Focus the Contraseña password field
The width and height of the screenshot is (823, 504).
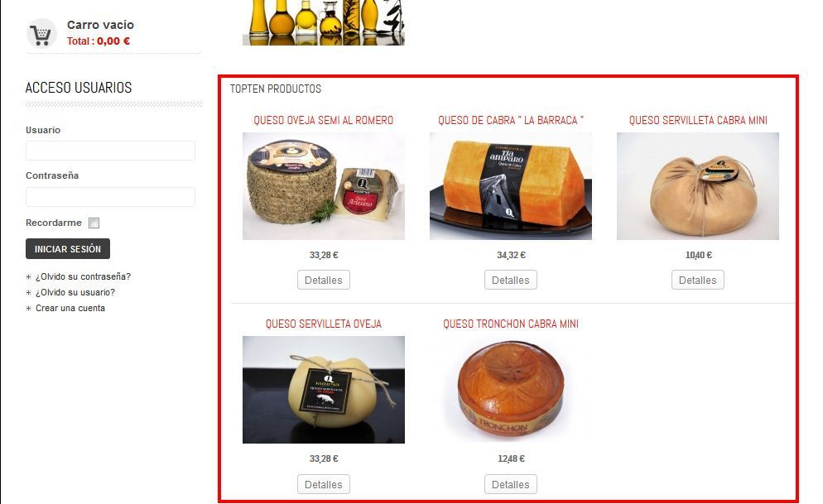pyautogui.click(x=110, y=197)
